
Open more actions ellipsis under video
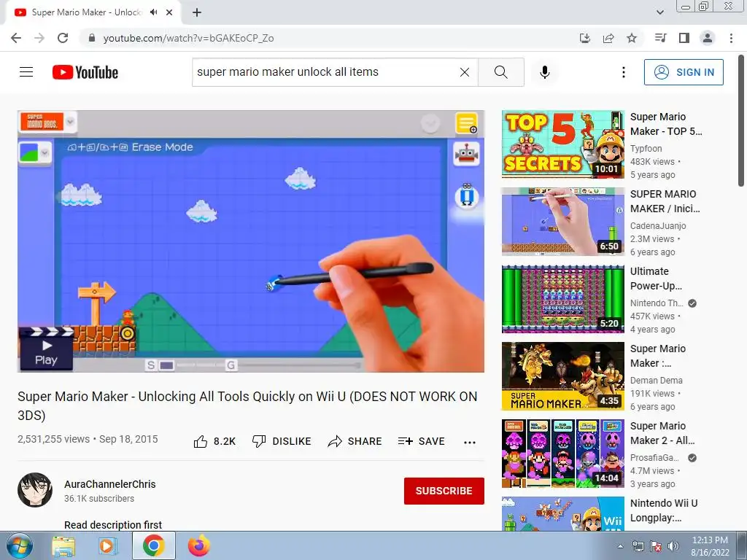[470, 443]
